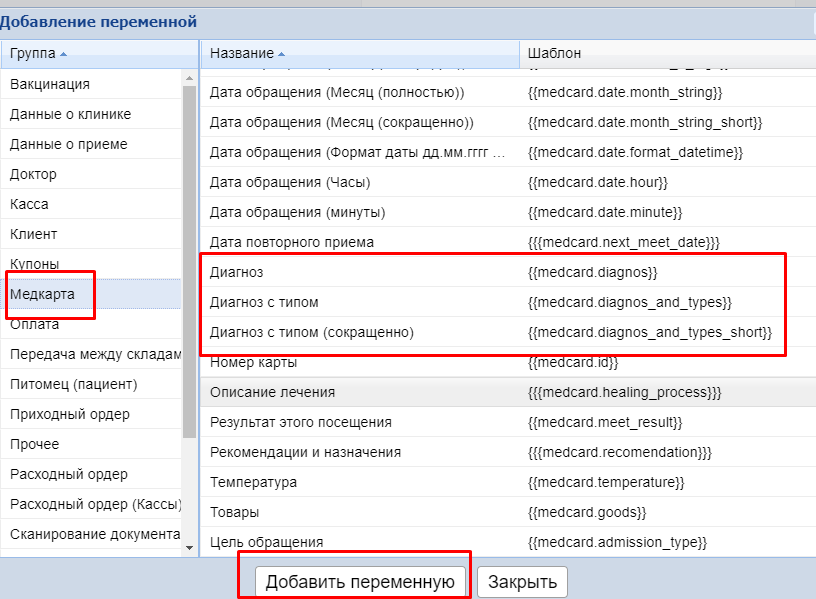
Task: Select the 'Дата повторного приема' row
Action: 291,242
